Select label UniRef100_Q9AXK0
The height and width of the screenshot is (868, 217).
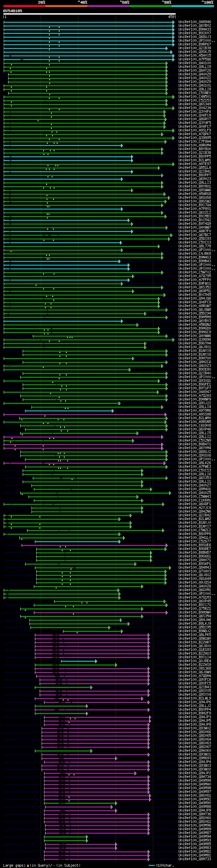(195, 750)
